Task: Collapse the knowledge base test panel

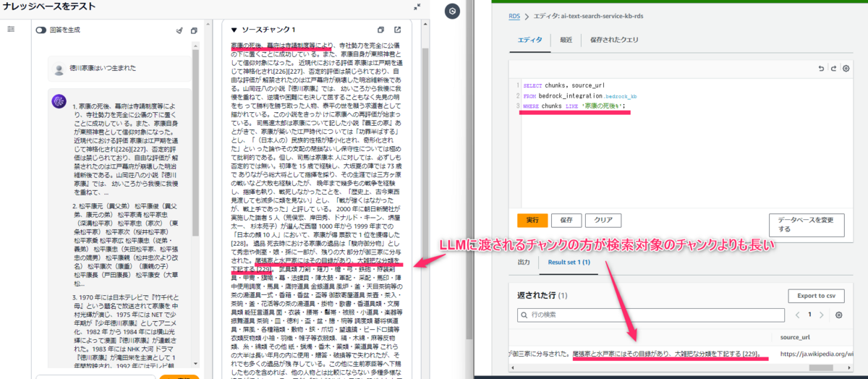Action: [x=417, y=6]
